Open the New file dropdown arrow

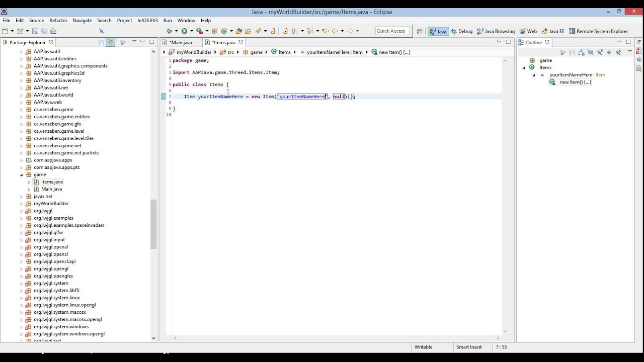(12, 31)
